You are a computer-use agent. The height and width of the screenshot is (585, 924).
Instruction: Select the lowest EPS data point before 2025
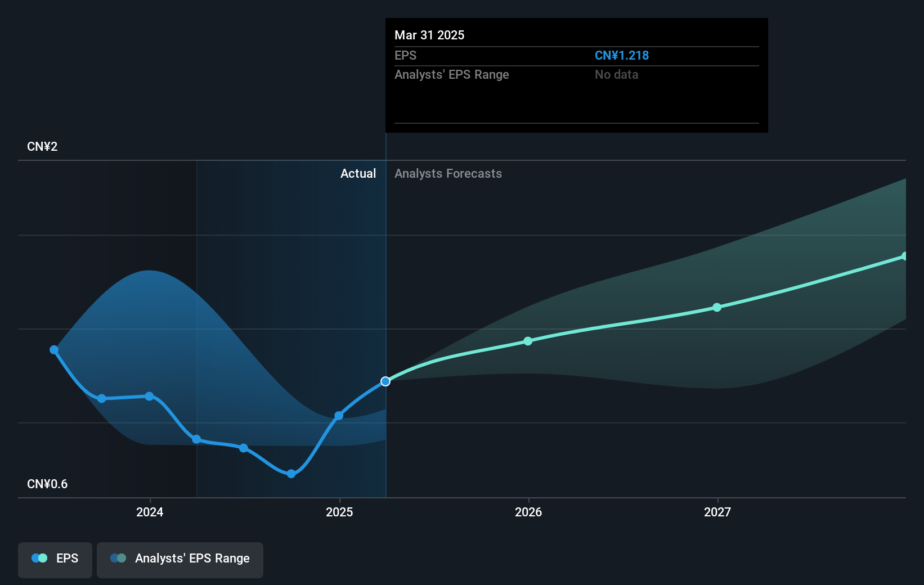(291, 474)
